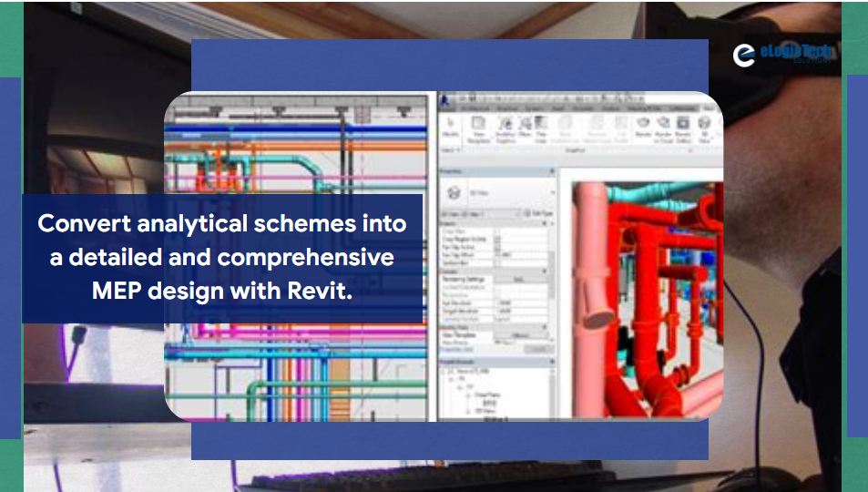Screen dimensions: 868x492
Task: Open the type selector dropdown in Properties
Action: 552,192
